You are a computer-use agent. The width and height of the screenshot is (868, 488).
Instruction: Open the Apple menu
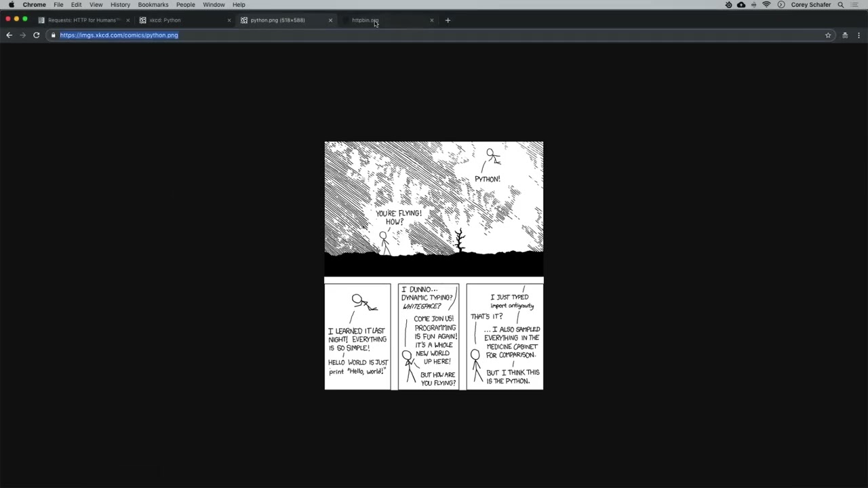click(11, 5)
